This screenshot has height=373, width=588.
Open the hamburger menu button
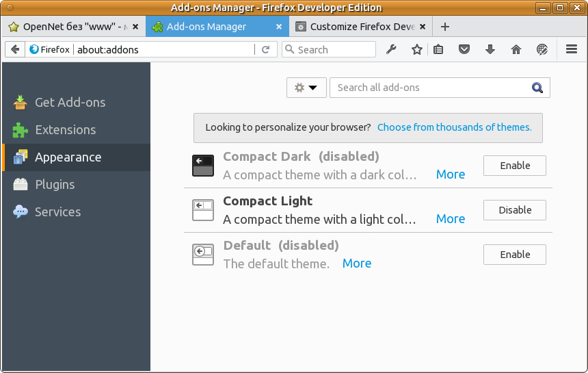click(x=572, y=49)
